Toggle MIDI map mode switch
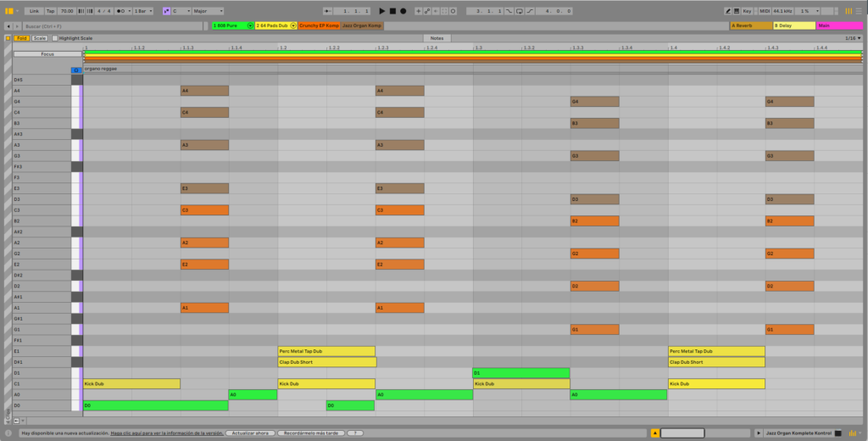This screenshot has width=868, height=441. click(x=765, y=11)
